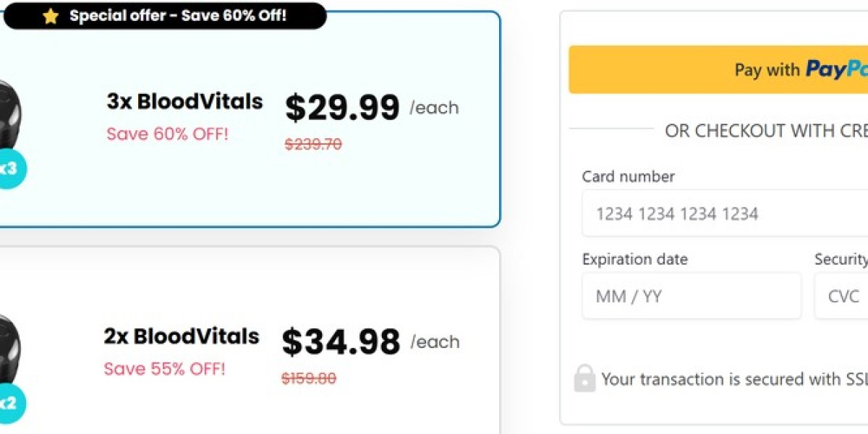Click the red Save 55% OFF! label
This screenshot has width=868, height=434.
pyautogui.click(x=164, y=369)
